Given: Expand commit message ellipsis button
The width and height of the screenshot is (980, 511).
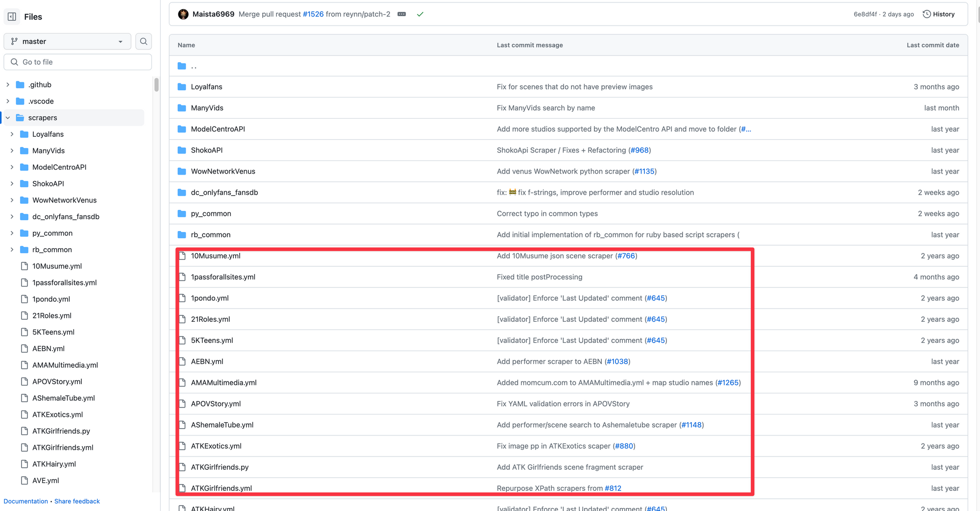Looking at the screenshot, I should pyautogui.click(x=402, y=14).
